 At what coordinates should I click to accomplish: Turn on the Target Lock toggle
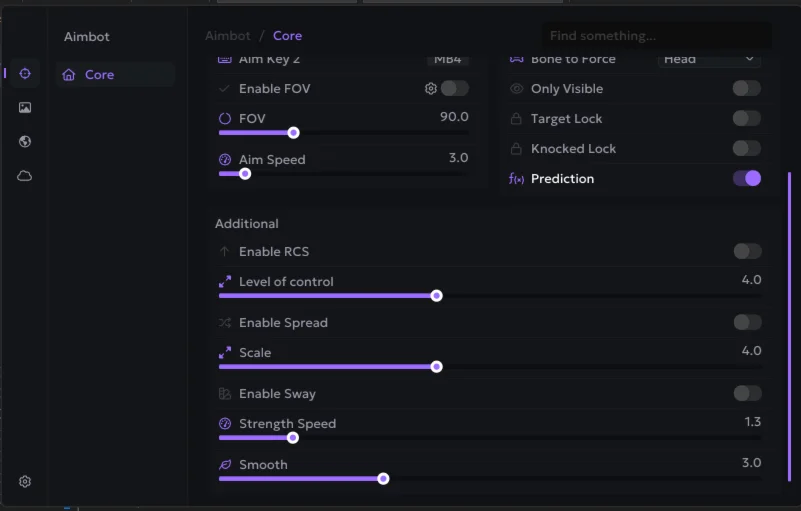pyautogui.click(x=746, y=119)
